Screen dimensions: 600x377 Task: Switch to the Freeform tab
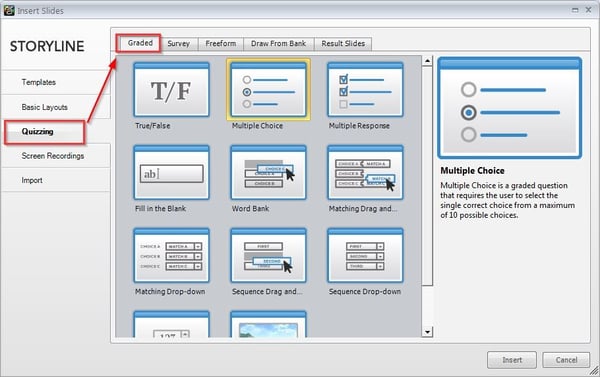click(221, 44)
